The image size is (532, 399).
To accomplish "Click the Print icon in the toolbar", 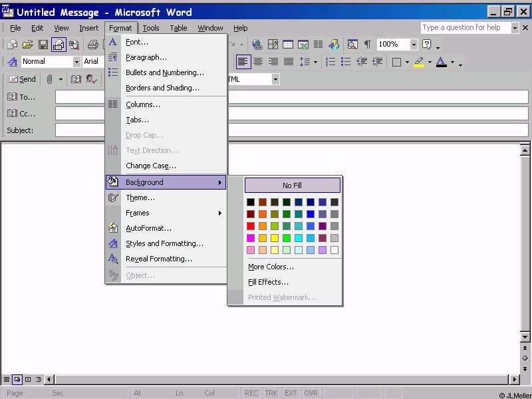I will click(93, 45).
